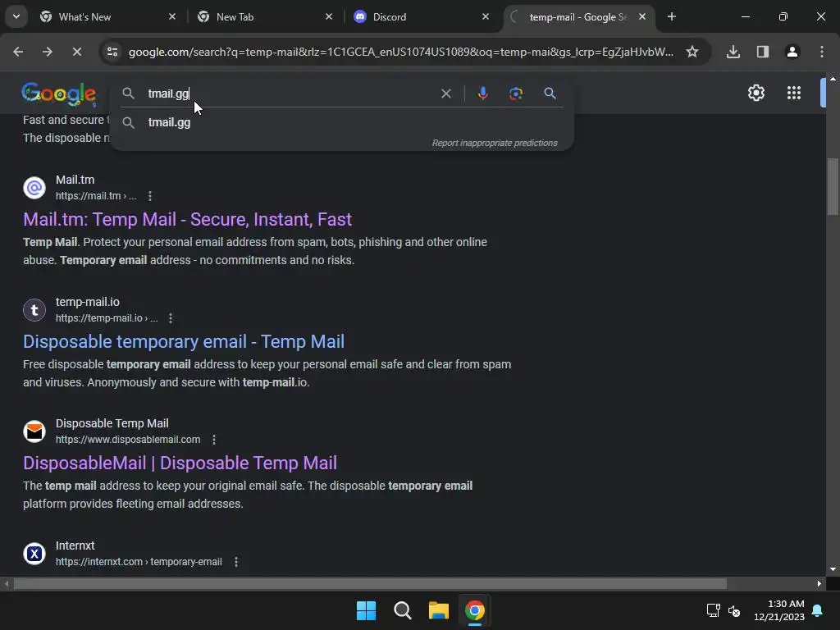Screen dimensions: 840x630
Task: Submit search with blue magnifier icon
Action: [550, 94]
